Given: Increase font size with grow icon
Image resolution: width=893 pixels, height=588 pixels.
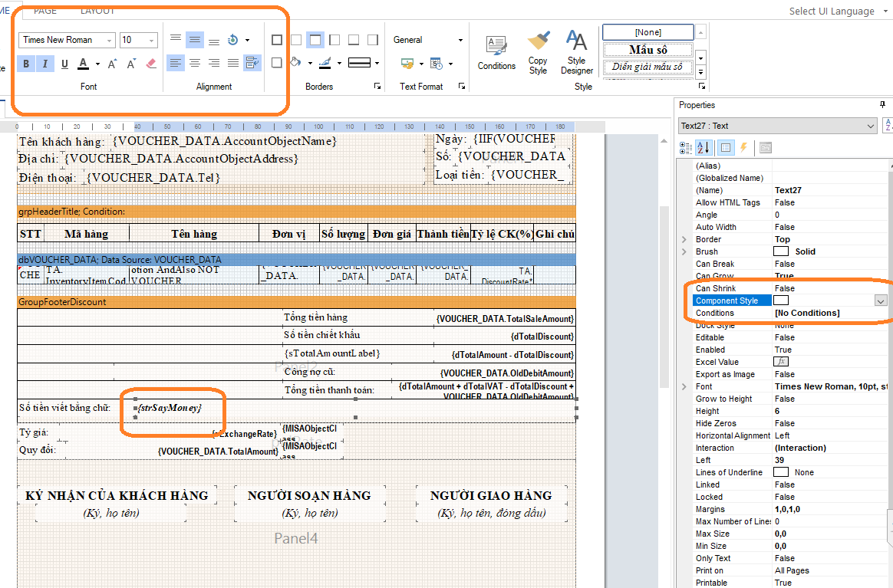Looking at the screenshot, I should [x=112, y=64].
